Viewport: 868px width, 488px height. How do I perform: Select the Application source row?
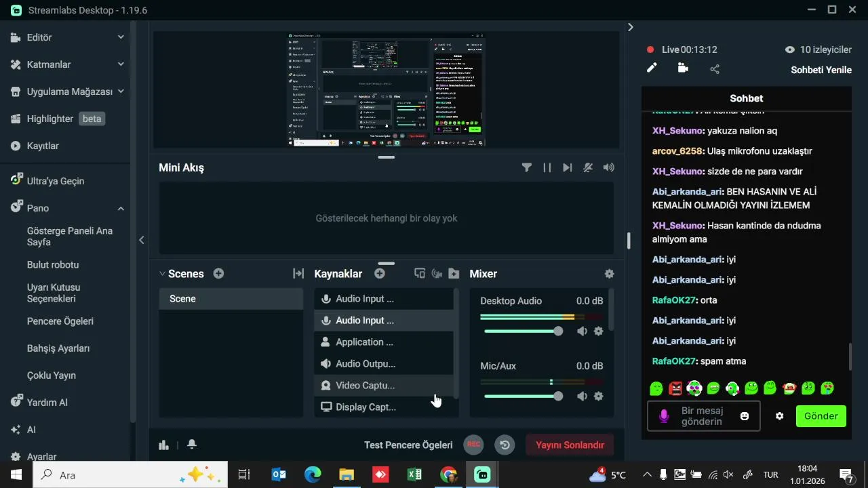(x=384, y=342)
